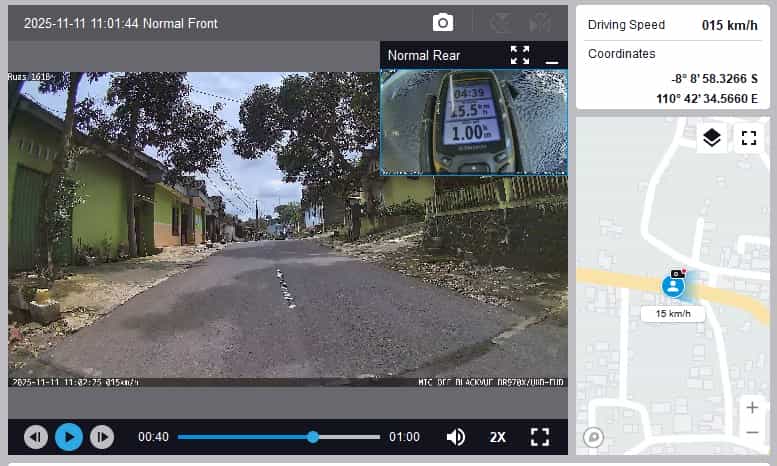This screenshot has height=466, width=777.
Task: Expand the map to fullscreen
Action: coord(749,138)
